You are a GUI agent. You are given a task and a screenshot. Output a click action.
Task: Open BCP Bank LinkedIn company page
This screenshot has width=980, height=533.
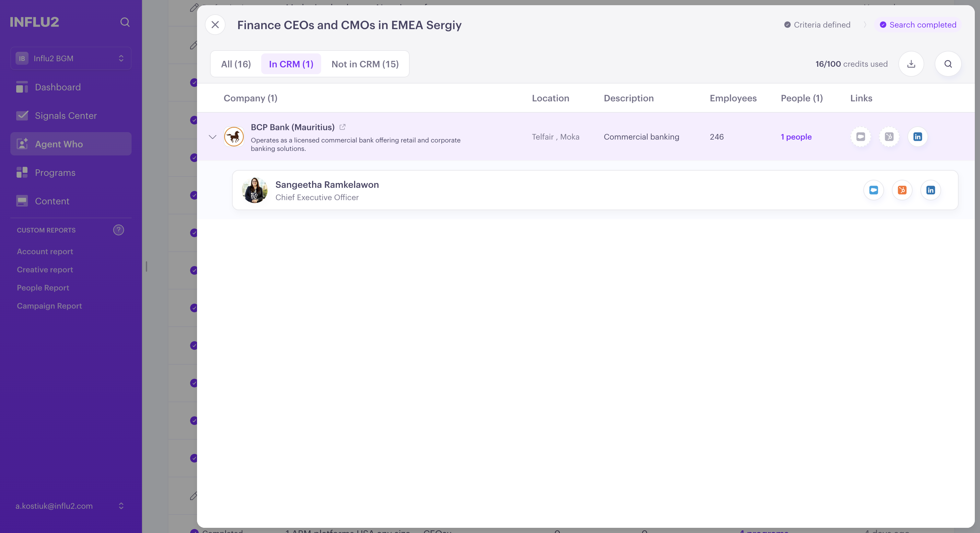coord(917,136)
